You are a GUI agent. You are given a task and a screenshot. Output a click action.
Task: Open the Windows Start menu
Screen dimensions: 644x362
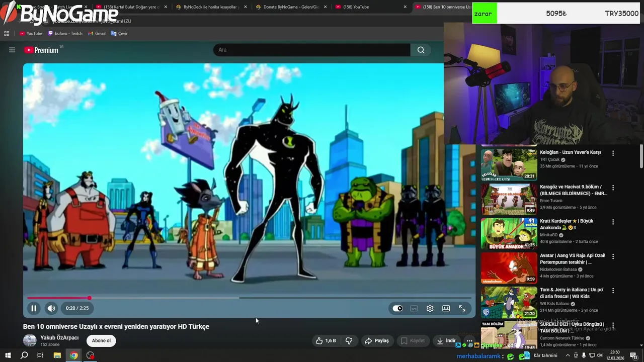click(x=8, y=355)
